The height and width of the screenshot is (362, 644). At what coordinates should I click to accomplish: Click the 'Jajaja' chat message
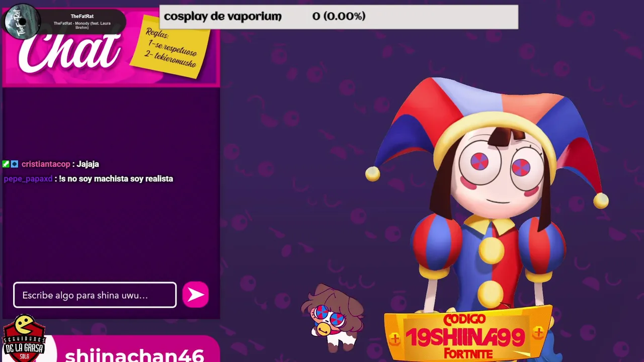(88, 164)
